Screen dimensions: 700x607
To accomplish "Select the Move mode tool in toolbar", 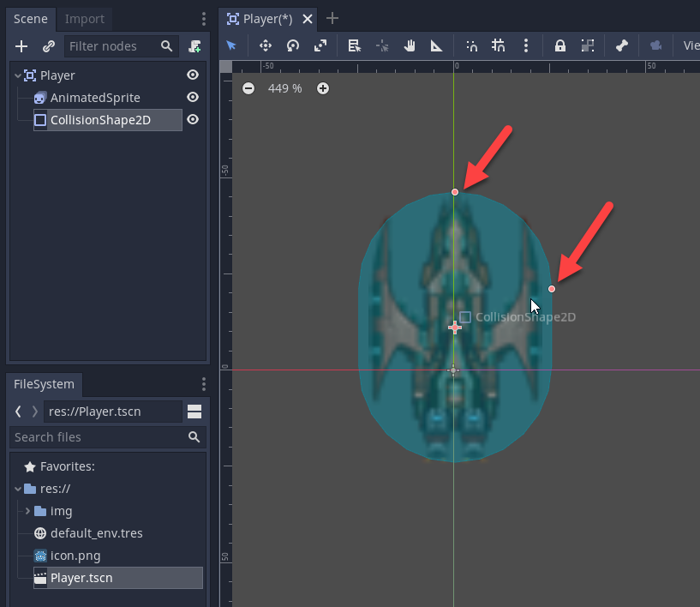I will point(266,45).
